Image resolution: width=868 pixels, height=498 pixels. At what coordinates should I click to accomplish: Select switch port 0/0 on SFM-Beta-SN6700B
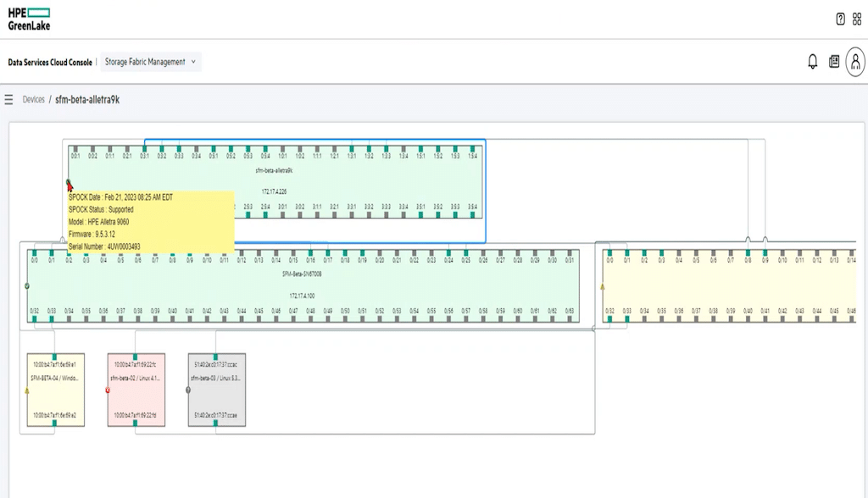(x=34, y=253)
